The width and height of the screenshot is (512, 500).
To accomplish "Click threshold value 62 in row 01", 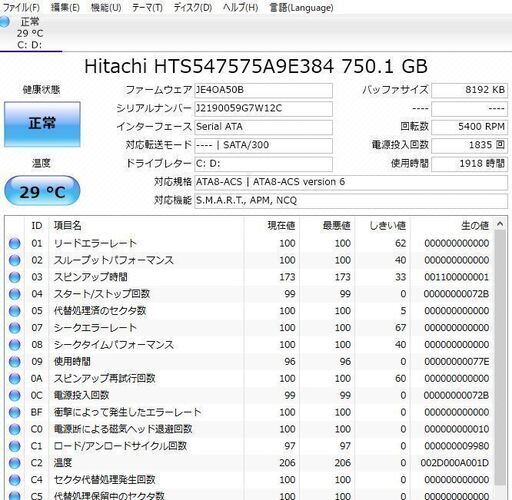I will [400, 243].
